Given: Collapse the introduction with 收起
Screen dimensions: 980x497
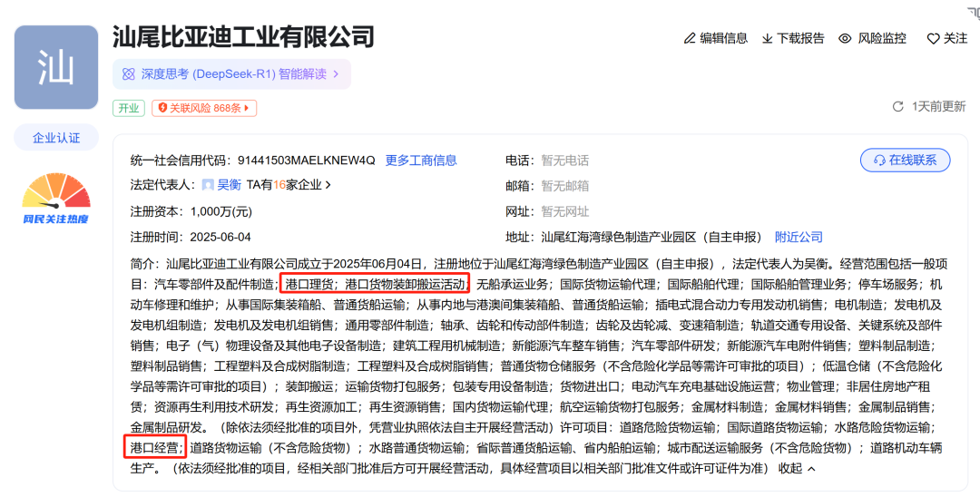Looking at the screenshot, I should coord(797,468).
